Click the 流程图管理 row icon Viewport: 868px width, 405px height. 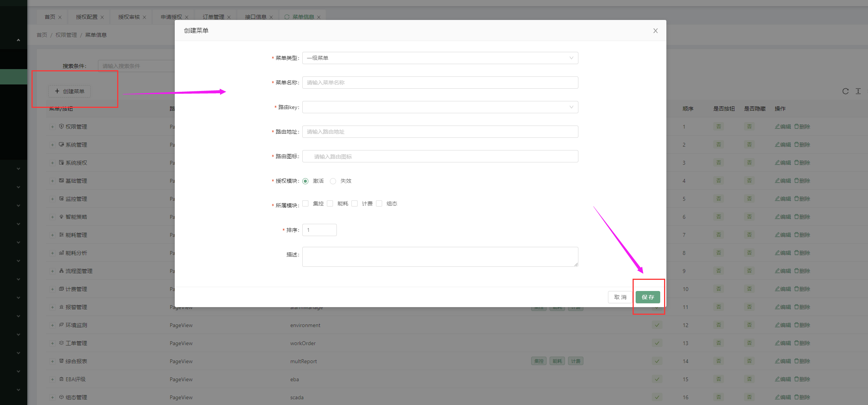tap(61, 271)
